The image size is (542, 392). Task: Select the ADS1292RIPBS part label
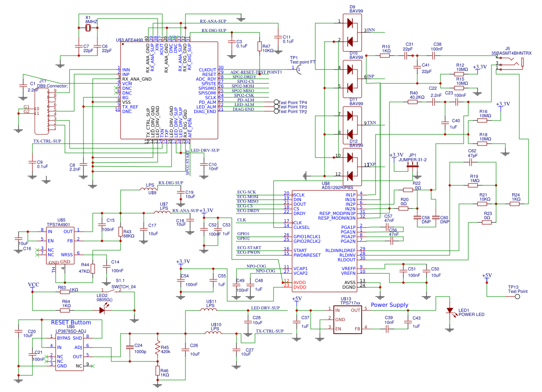pos(338,188)
